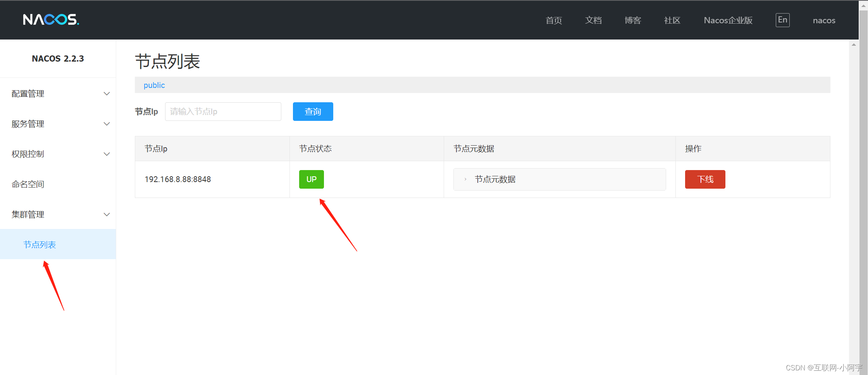The image size is (868, 375).
Task: Focus the 节点Ip input field
Action: (x=223, y=112)
